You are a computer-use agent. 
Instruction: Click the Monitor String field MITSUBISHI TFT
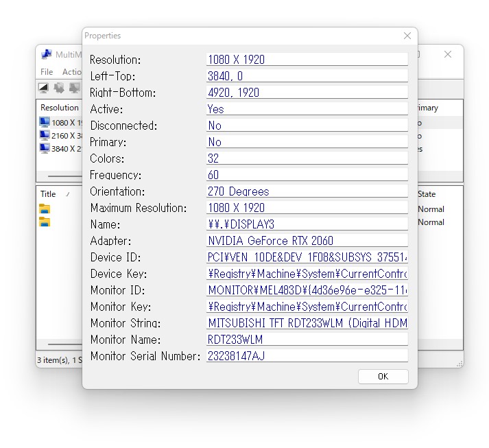[307, 323]
